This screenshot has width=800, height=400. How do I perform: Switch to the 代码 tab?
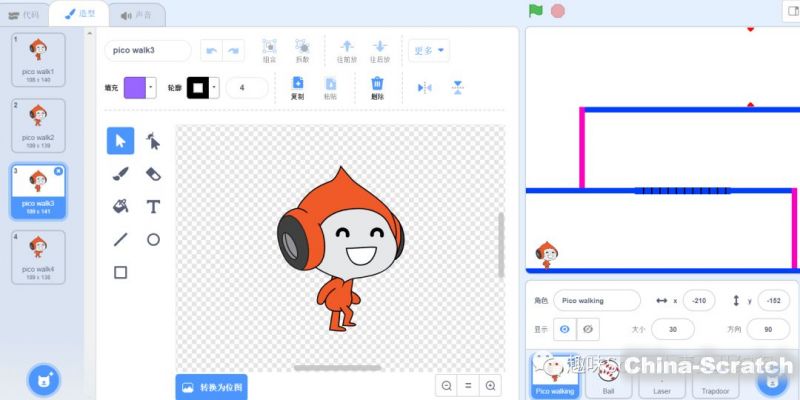click(x=24, y=15)
